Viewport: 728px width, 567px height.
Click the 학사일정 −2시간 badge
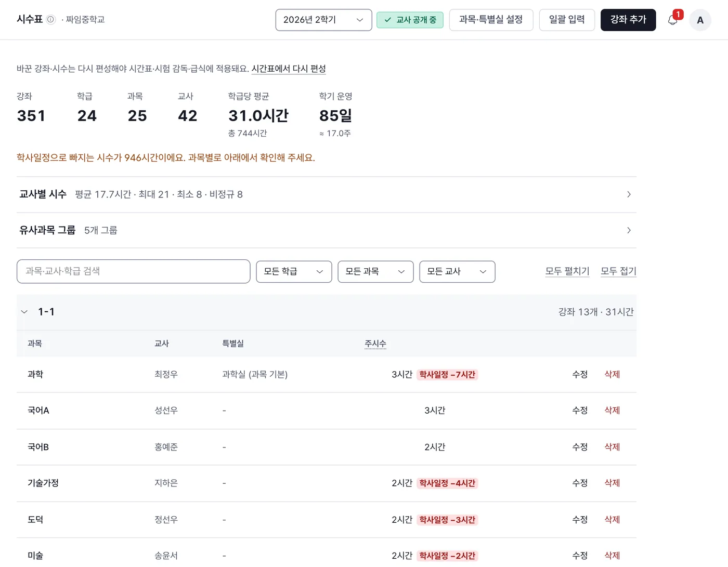pos(447,556)
